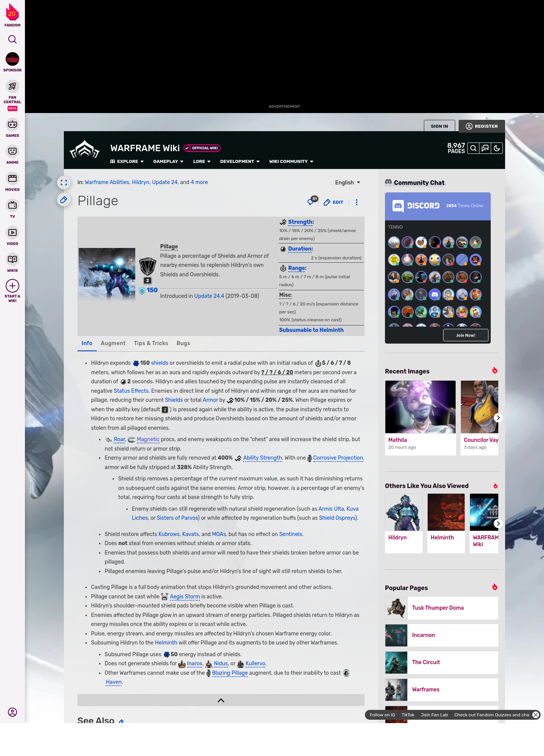Click the floating pencil edit icon
The width and height of the screenshot is (544, 756).
64,200
